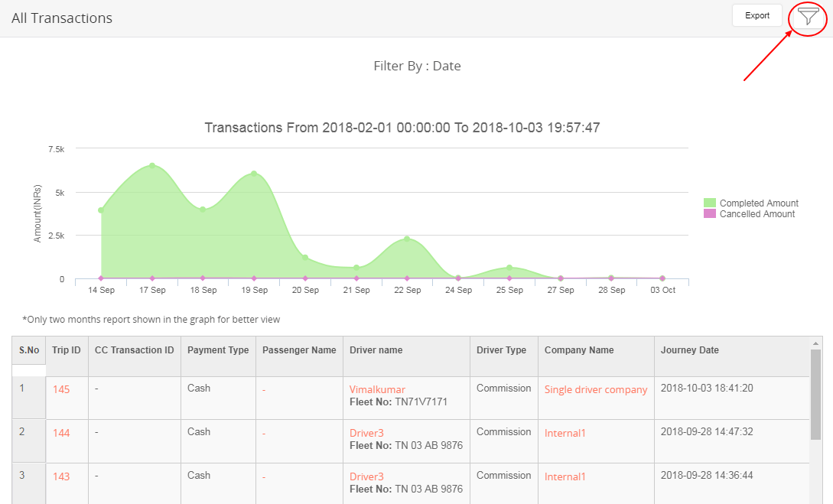Screen dimensions: 833x504
Task: Open Trip ID 143 link
Action: (x=61, y=476)
